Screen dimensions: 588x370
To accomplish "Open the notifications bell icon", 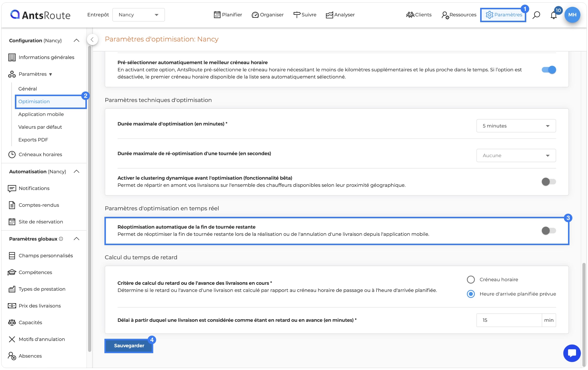I will coord(554,15).
